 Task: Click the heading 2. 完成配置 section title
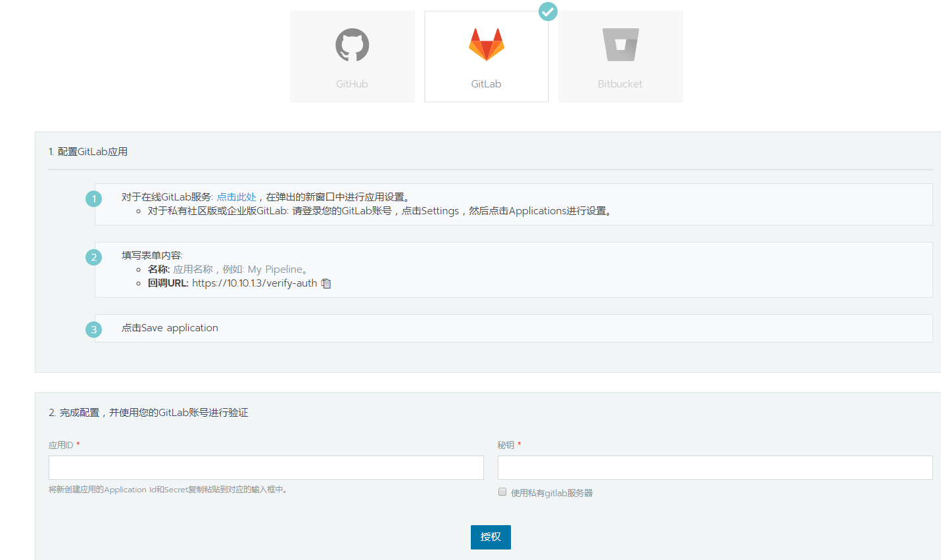[149, 413]
